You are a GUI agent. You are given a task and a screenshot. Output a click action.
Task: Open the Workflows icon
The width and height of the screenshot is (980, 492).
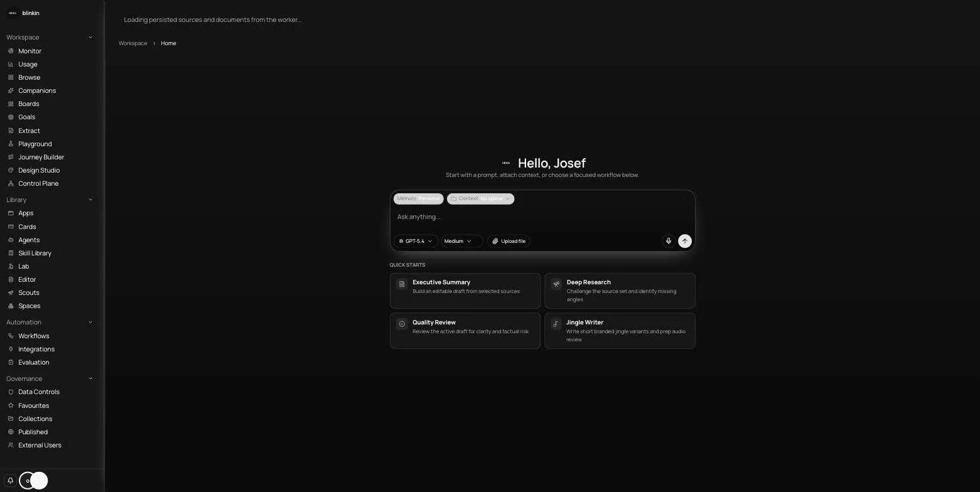coord(11,336)
